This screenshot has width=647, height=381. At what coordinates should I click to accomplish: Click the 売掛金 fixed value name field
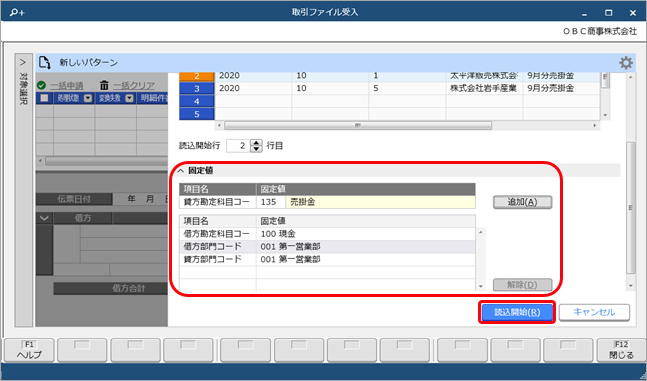[x=380, y=202]
